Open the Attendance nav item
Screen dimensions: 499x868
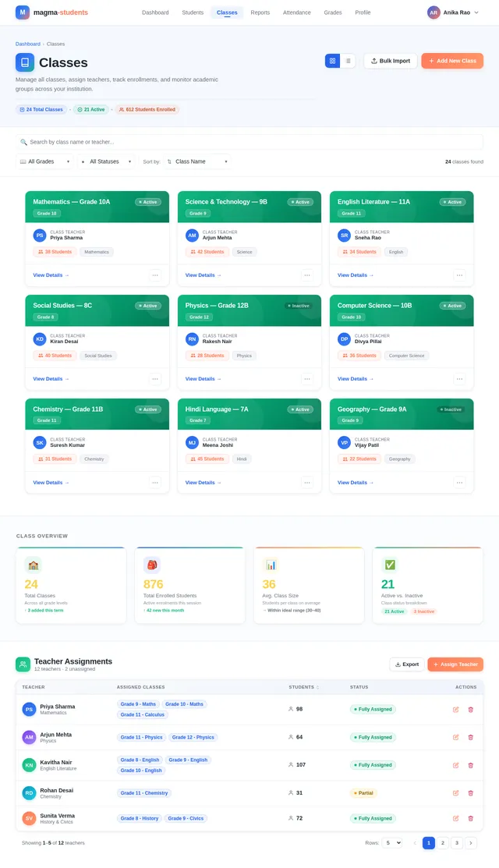296,12
